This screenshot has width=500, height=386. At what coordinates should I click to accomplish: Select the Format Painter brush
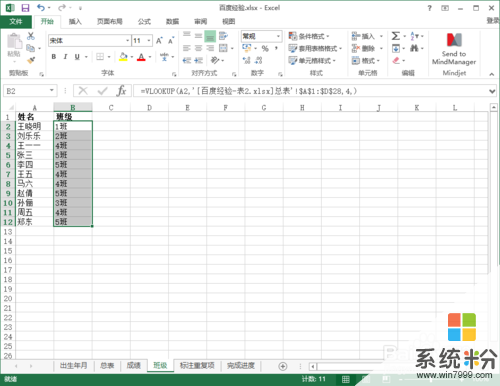click(31, 60)
